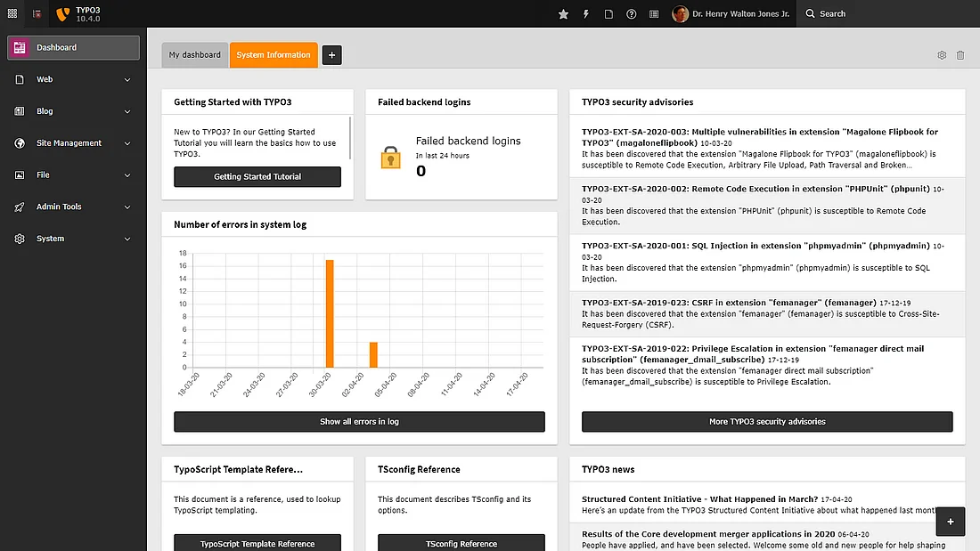The height and width of the screenshot is (551, 980).
Task: Open dashboard settings gear icon
Action: click(942, 55)
